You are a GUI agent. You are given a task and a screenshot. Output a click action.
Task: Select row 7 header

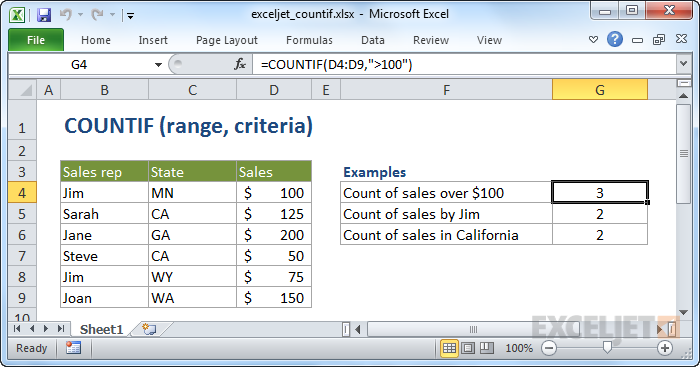tap(22, 256)
